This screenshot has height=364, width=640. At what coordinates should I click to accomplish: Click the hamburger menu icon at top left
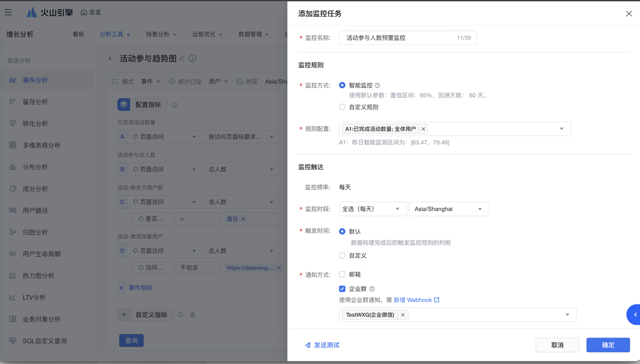pos(8,12)
